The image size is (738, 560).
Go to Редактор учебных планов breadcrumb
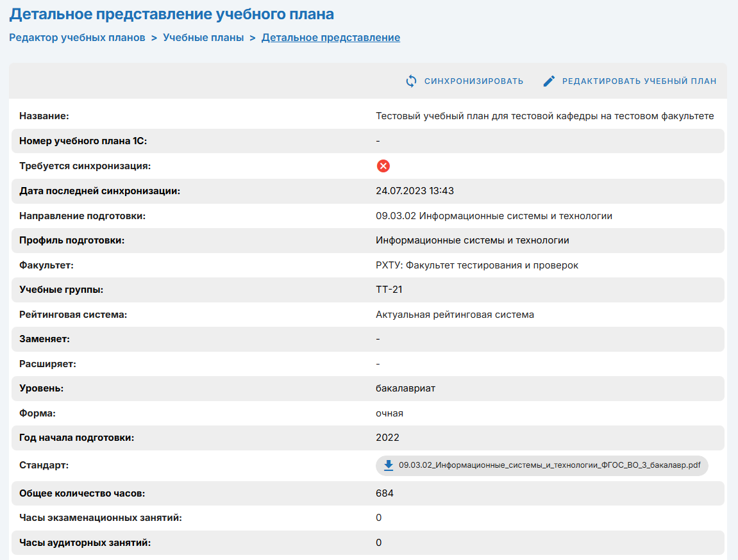[x=77, y=38]
